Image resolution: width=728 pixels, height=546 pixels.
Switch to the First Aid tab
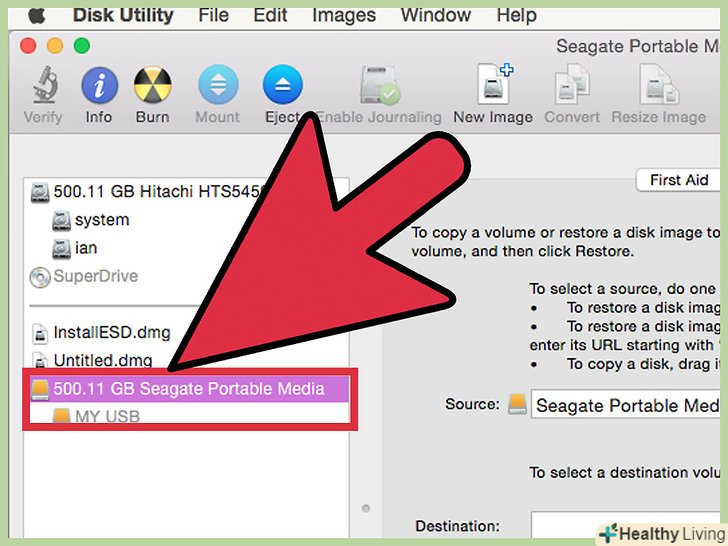click(x=678, y=180)
